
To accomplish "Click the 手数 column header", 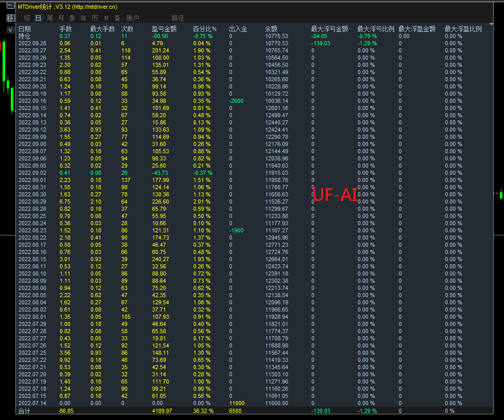I will tap(66, 29).
